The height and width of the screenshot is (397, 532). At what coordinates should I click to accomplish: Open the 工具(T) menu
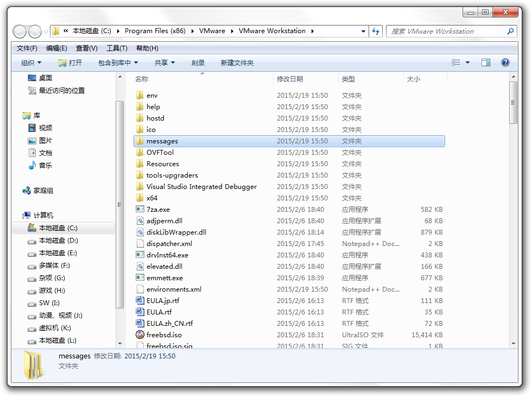(117, 48)
